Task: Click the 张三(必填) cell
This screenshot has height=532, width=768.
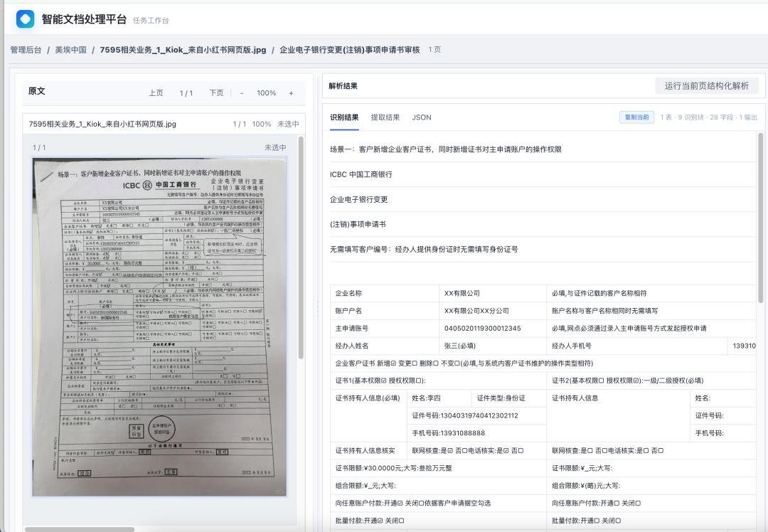Action: tap(493, 346)
